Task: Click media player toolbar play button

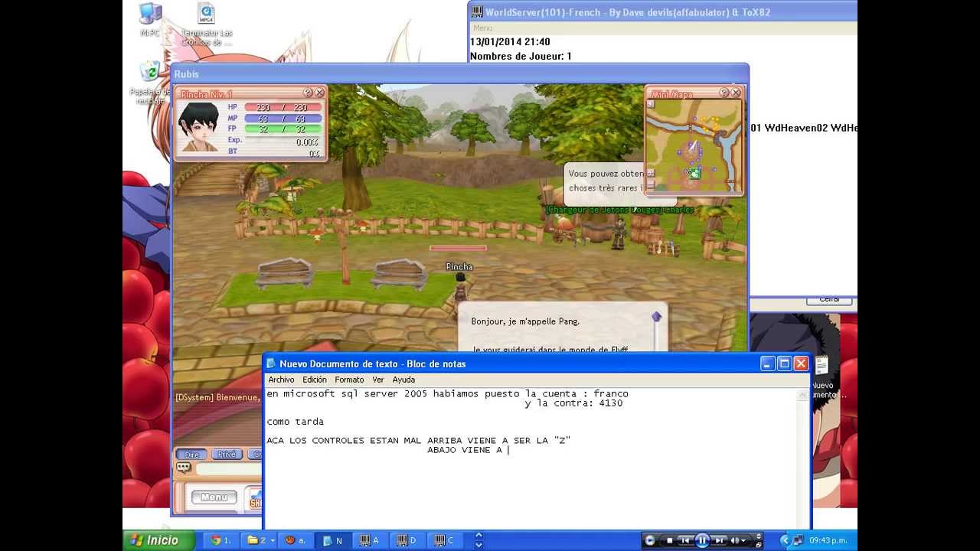Action: point(650,540)
